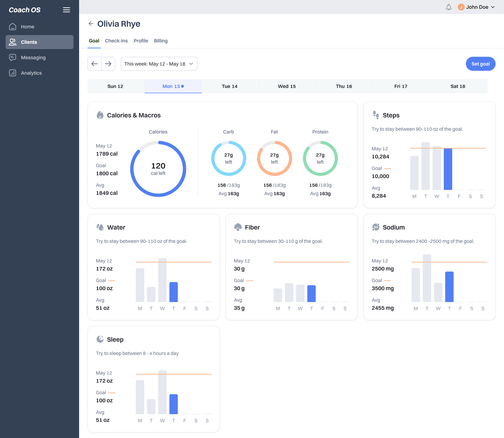Screen dimensions: 504x438
Task: Switch to the Billing tab
Action: [x=161, y=41]
